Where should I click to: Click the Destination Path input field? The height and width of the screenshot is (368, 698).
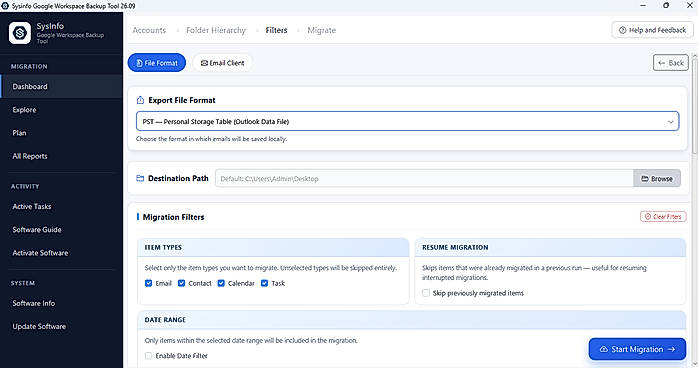coord(424,178)
